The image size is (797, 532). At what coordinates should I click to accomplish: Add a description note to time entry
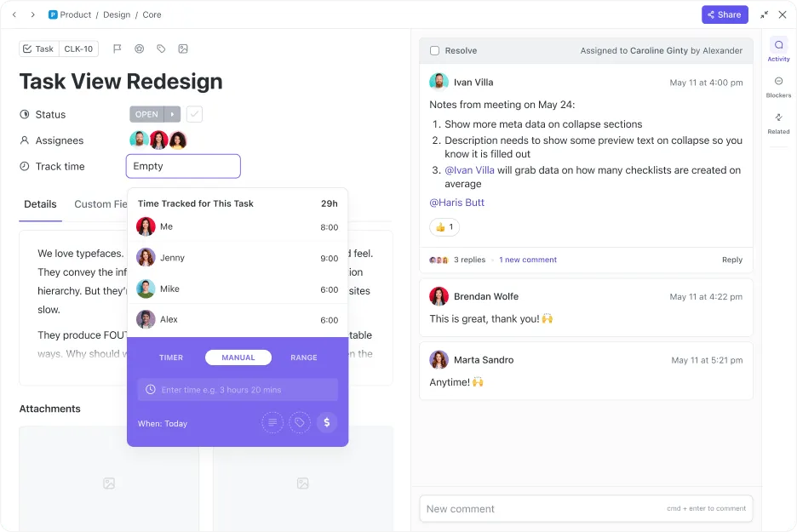click(272, 422)
